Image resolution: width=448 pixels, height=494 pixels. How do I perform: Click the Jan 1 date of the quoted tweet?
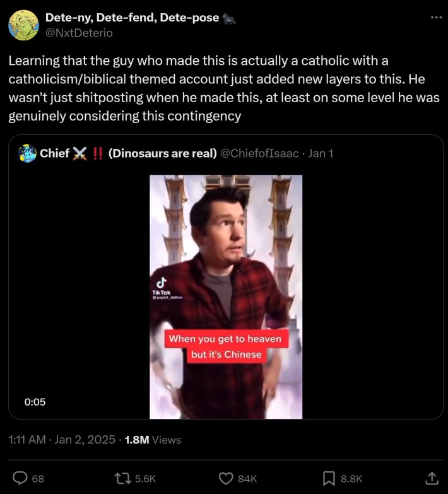[321, 153]
